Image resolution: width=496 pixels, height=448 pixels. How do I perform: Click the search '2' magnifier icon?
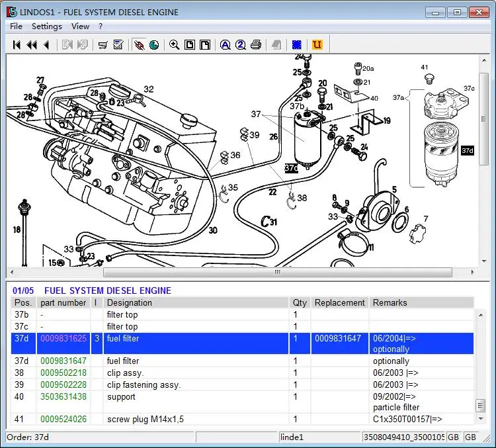241,45
